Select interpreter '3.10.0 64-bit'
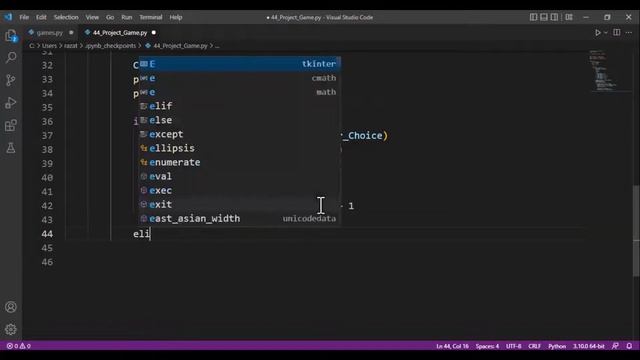Screen dimensions: 640x360 click(x=589, y=346)
